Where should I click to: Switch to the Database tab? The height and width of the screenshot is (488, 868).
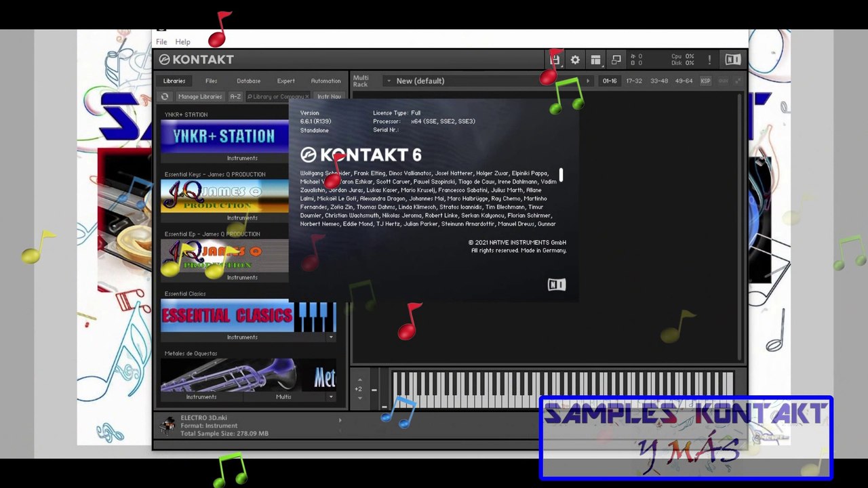point(248,81)
